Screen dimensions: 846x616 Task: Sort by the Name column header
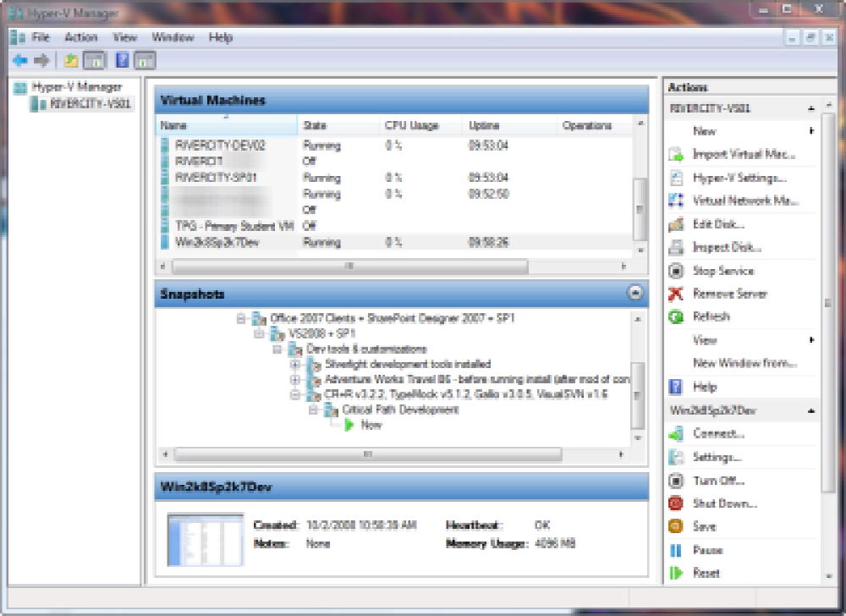(x=227, y=126)
